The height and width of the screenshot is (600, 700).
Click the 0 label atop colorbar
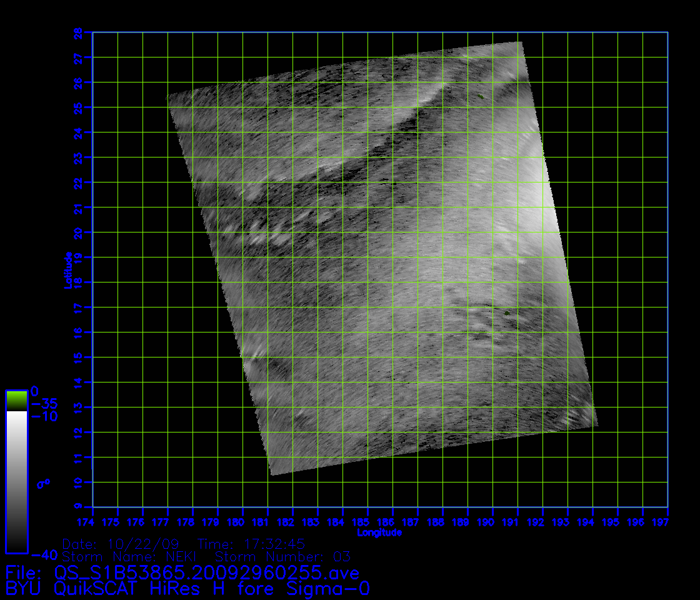34,391
